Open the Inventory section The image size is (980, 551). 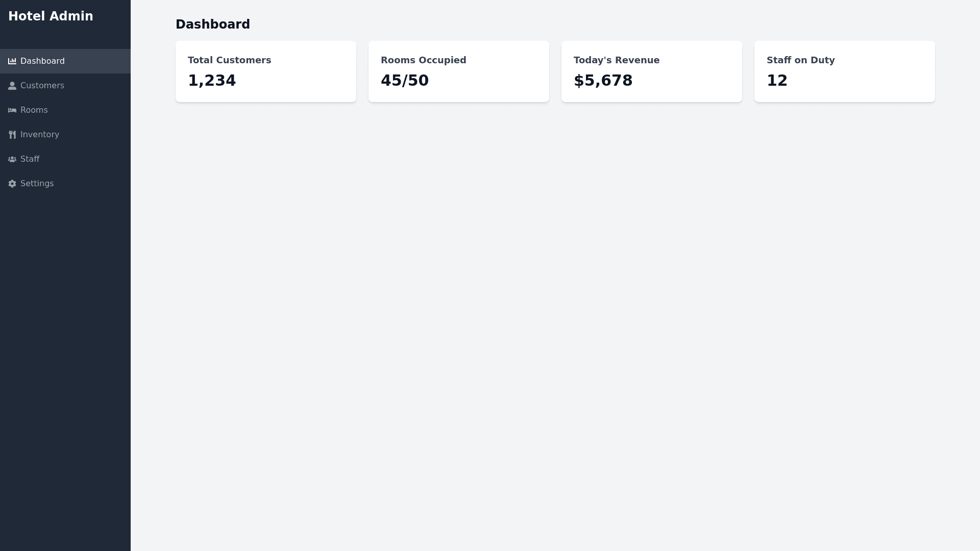[x=40, y=135]
